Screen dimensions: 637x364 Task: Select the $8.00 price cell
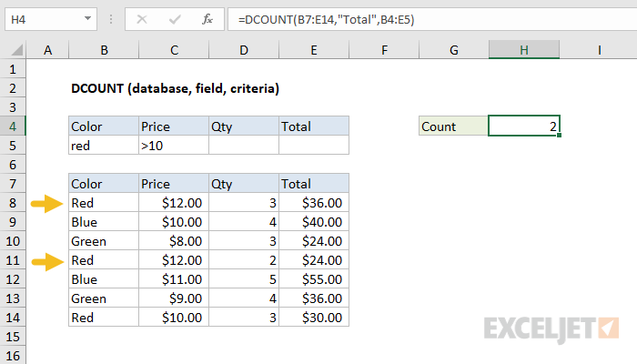tap(174, 241)
